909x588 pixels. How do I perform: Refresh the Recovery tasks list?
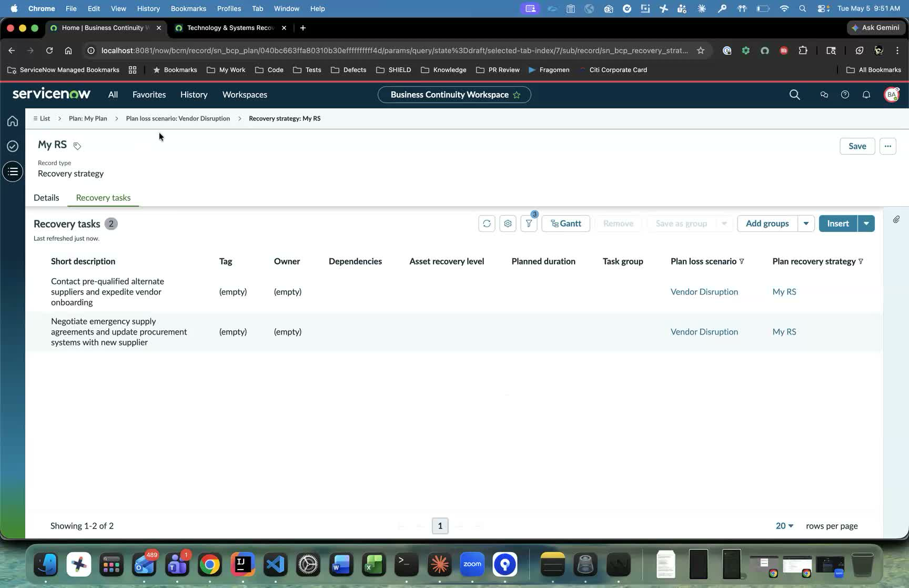point(487,224)
